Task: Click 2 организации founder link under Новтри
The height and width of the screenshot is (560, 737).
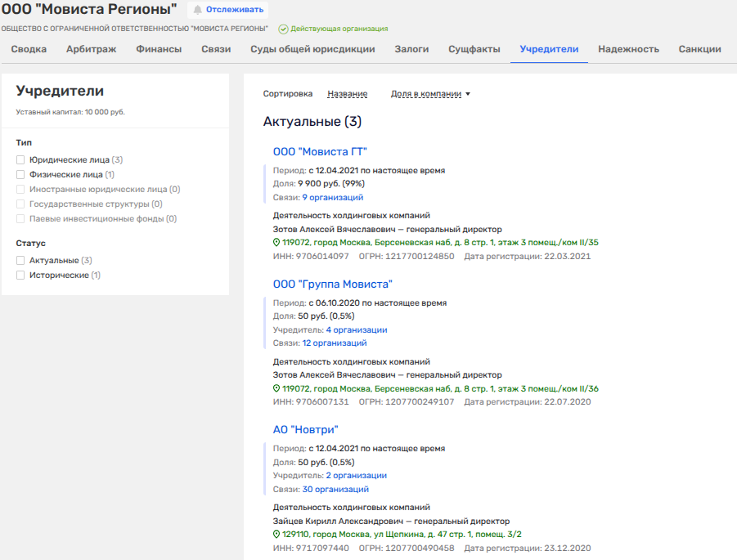Action: click(356, 476)
